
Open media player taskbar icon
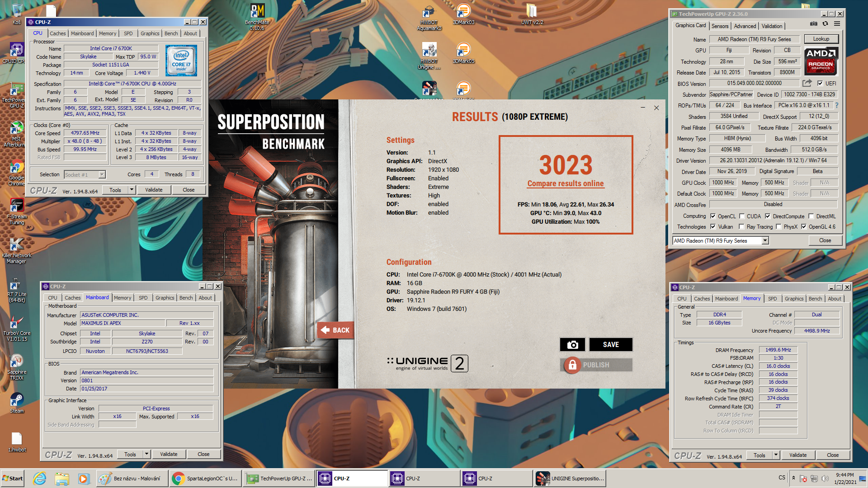coord(83,479)
